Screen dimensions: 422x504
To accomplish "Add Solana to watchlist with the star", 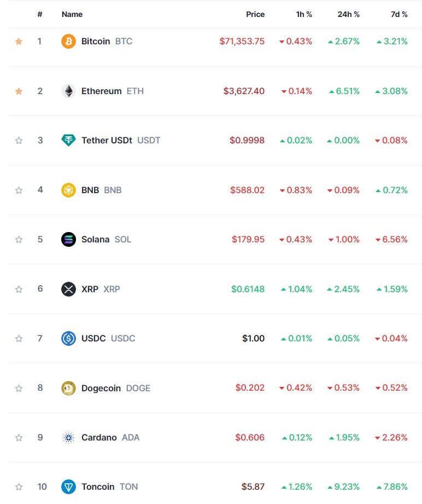I will (19, 240).
